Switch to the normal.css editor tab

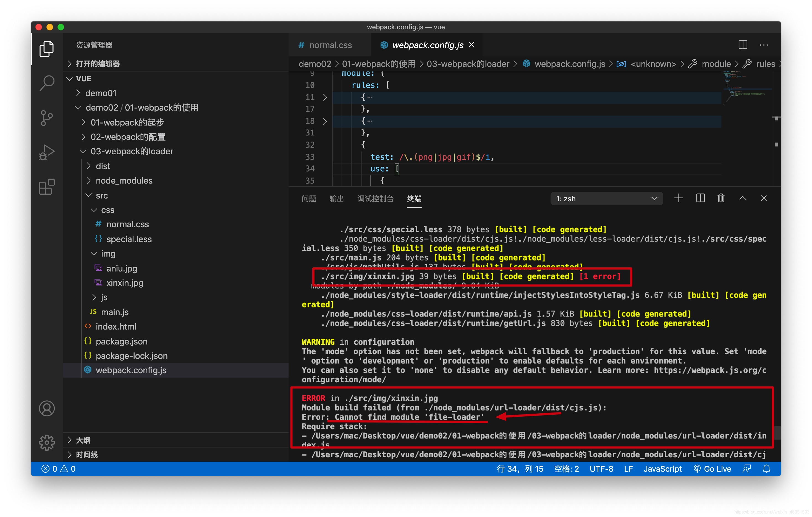[x=329, y=45]
